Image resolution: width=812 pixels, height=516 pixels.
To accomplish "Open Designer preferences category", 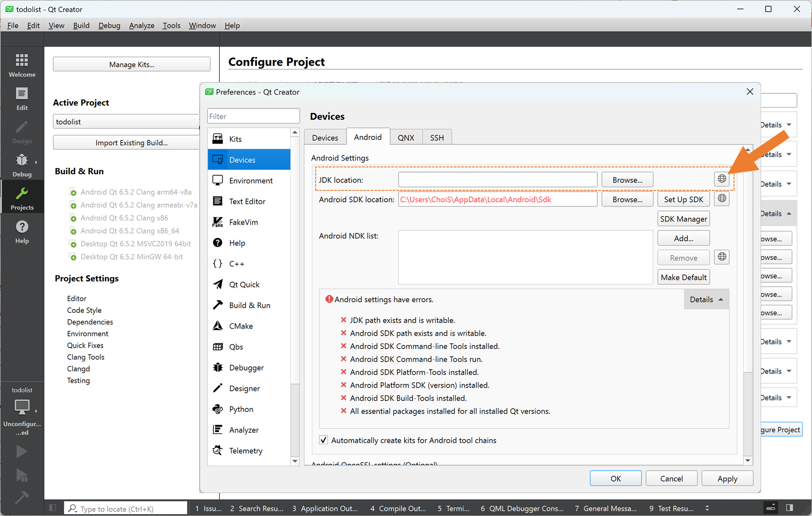I will pyautogui.click(x=249, y=388).
